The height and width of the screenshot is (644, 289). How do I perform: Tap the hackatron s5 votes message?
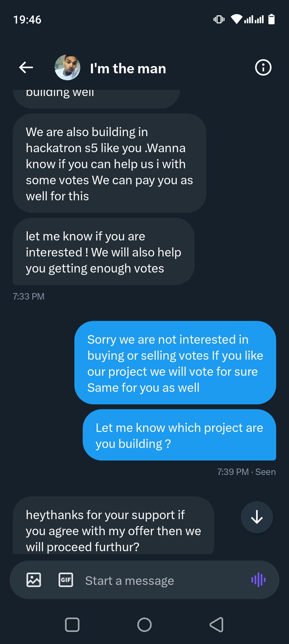pos(109,164)
